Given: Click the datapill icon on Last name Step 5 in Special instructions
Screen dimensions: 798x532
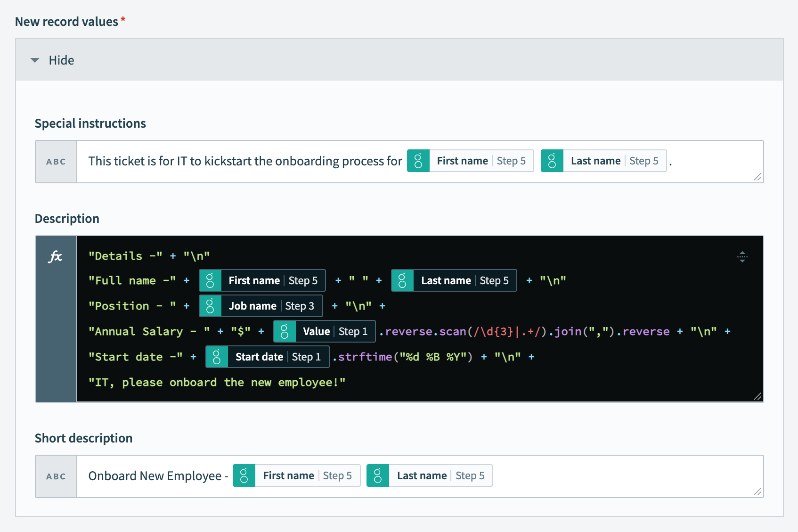Looking at the screenshot, I should click(552, 161).
